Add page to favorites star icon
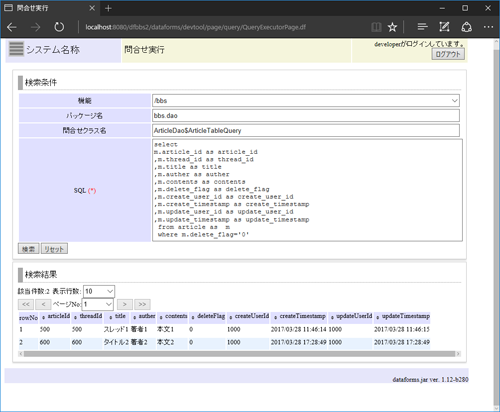This screenshot has height=412, width=500. (x=392, y=27)
